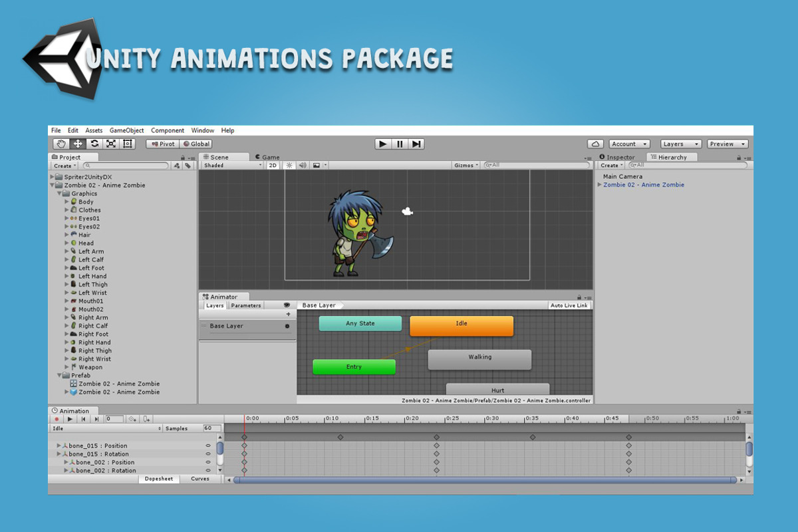Select the Scale tool in toolbar

tap(111, 144)
